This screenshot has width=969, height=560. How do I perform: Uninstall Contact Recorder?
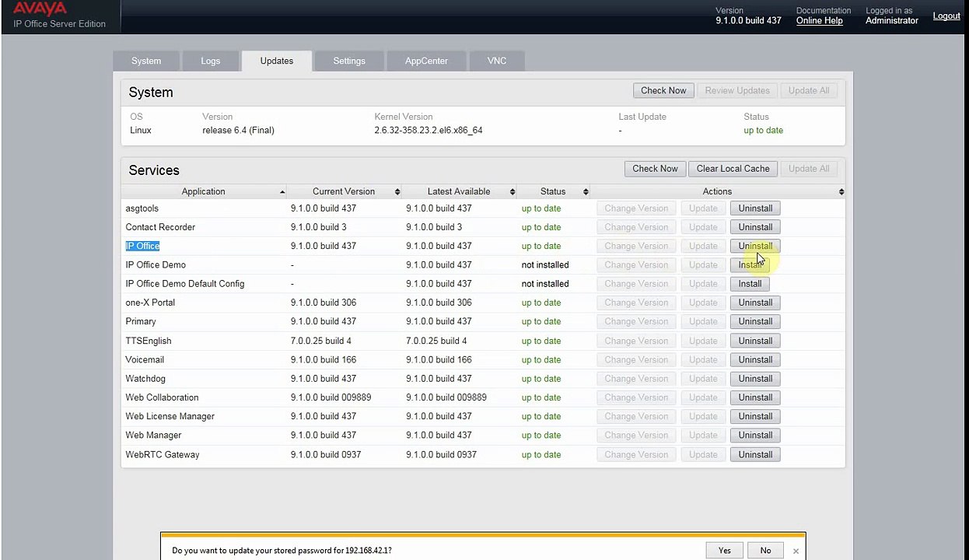755,227
